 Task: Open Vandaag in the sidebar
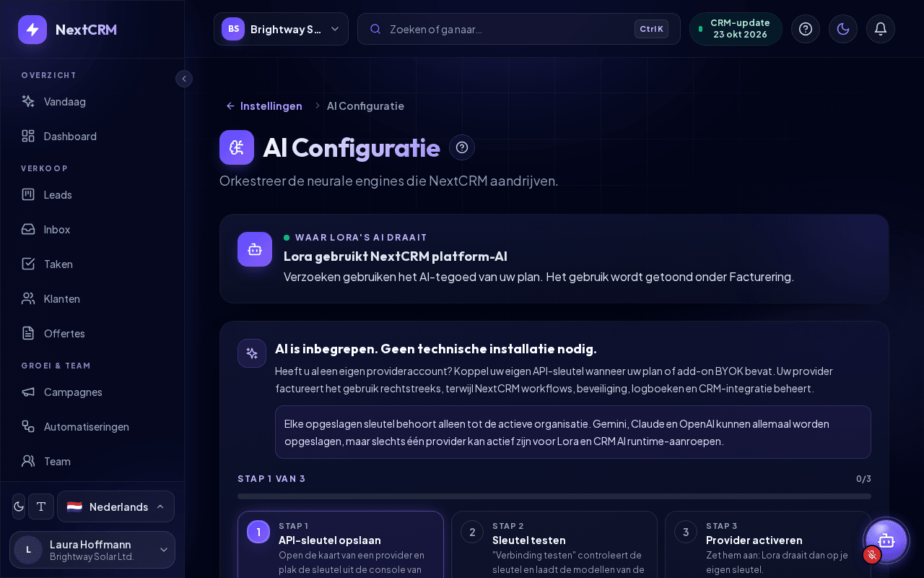click(x=92, y=101)
